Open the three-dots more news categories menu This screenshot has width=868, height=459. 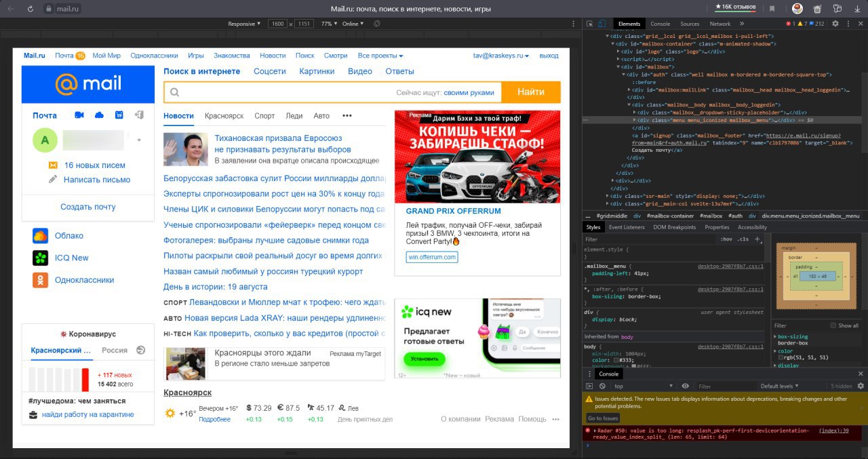tap(347, 116)
